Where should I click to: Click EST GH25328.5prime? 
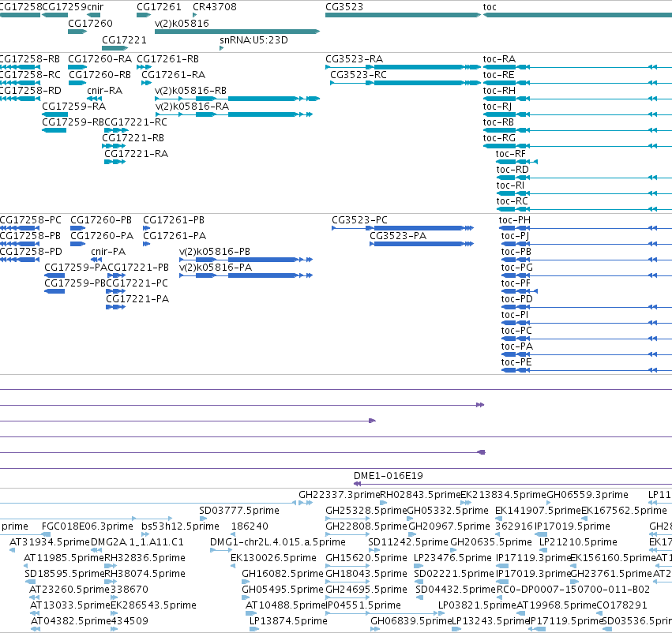pyautogui.click(x=347, y=519)
